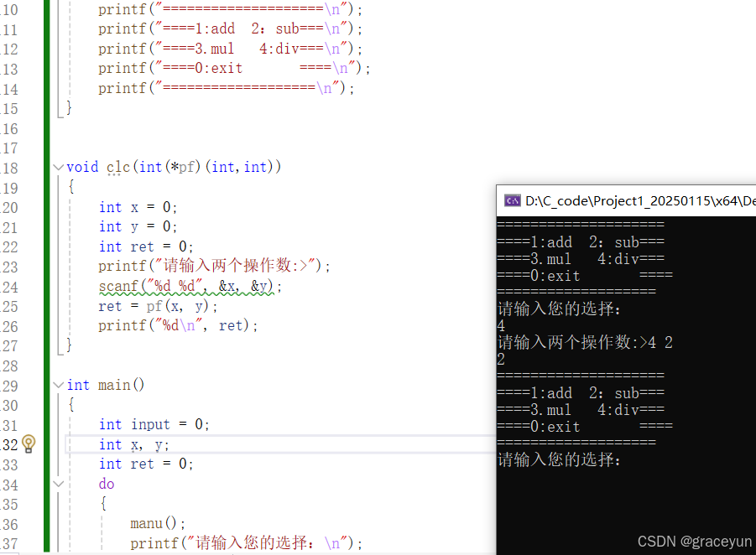Viewport: 756px width, 555px height.
Task: Click line number 18 in the gutter
Action: pyautogui.click(x=9, y=169)
